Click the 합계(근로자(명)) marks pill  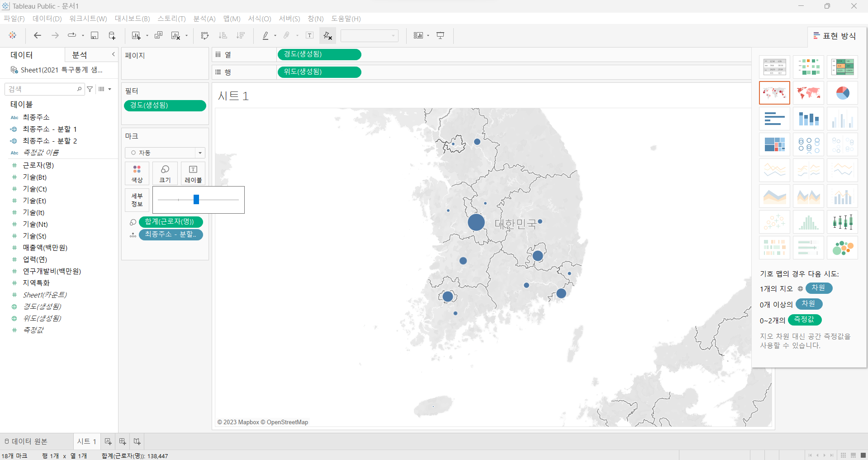pos(171,222)
